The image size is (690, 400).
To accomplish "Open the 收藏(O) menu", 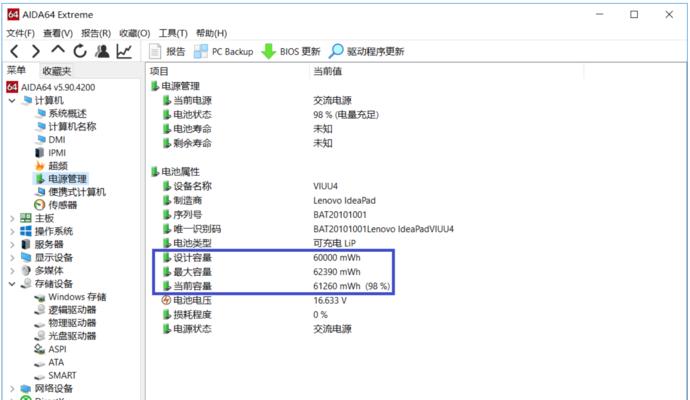I will coord(135,33).
